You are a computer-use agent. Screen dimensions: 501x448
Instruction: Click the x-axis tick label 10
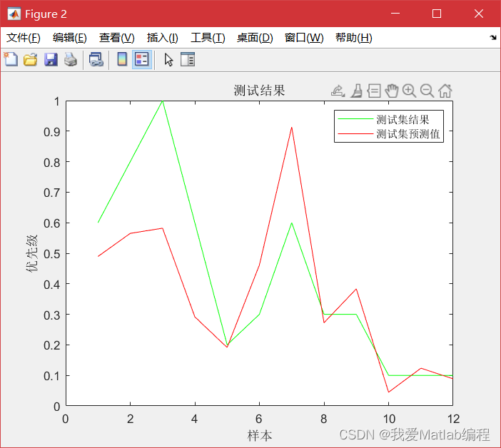click(x=389, y=419)
